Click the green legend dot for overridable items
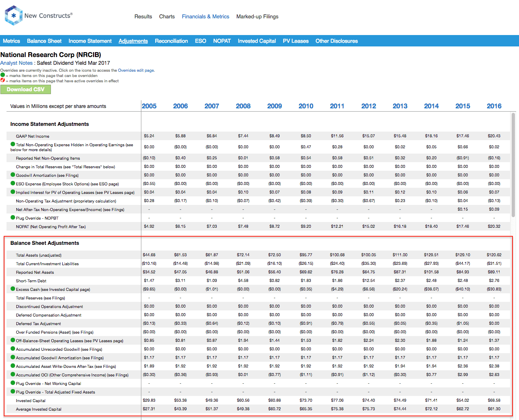The image size is (519, 420). pos(2,75)
